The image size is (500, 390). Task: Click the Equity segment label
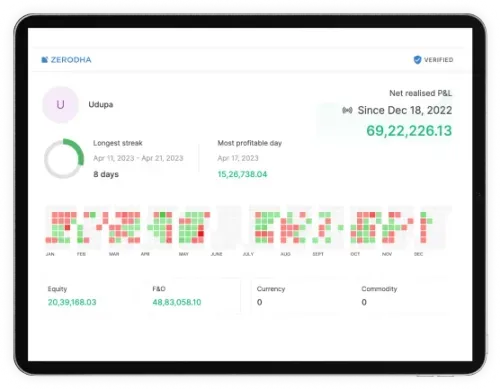(x=57, y=289)
